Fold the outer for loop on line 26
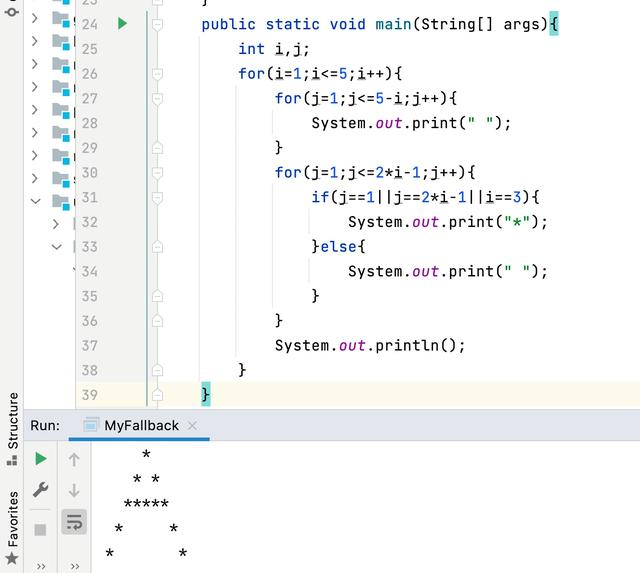This screenshot has height=573, width=640. click(x=158, y=74)
